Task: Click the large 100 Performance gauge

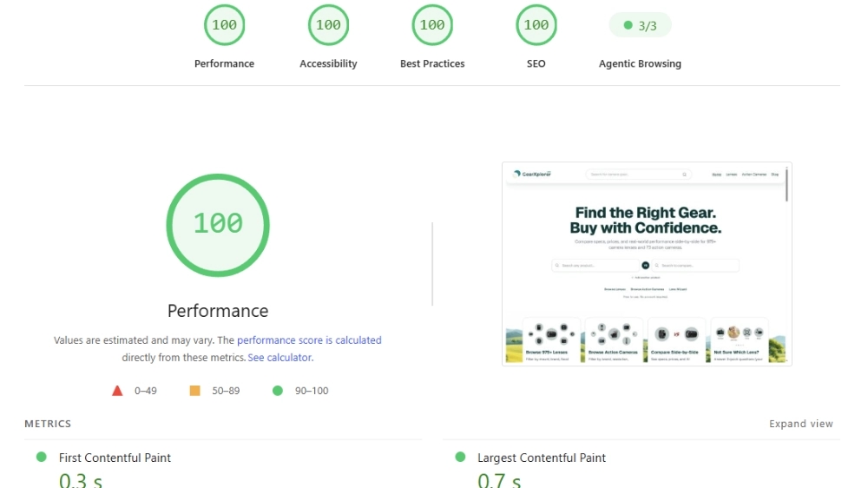Action: [x=218, y=225]
